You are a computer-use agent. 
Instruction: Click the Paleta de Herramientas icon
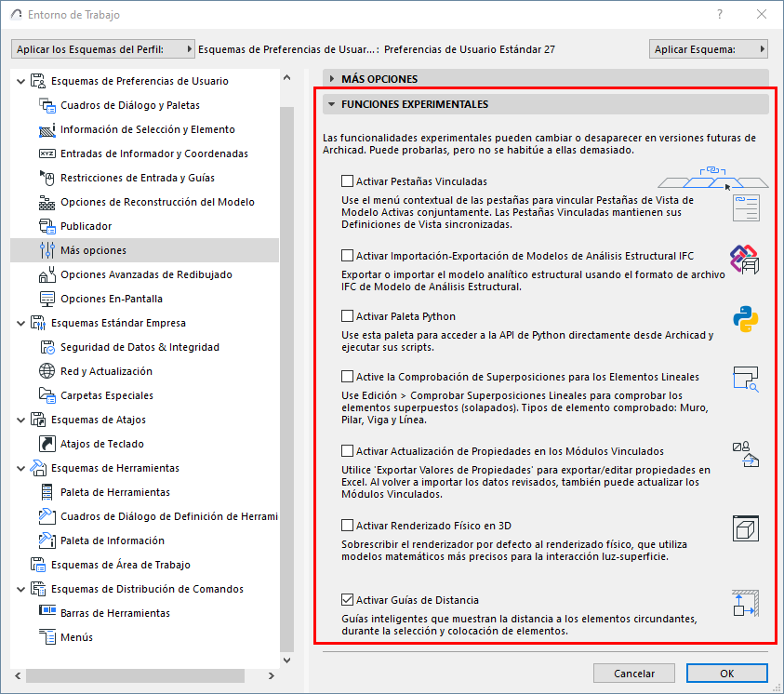[47, 492]
